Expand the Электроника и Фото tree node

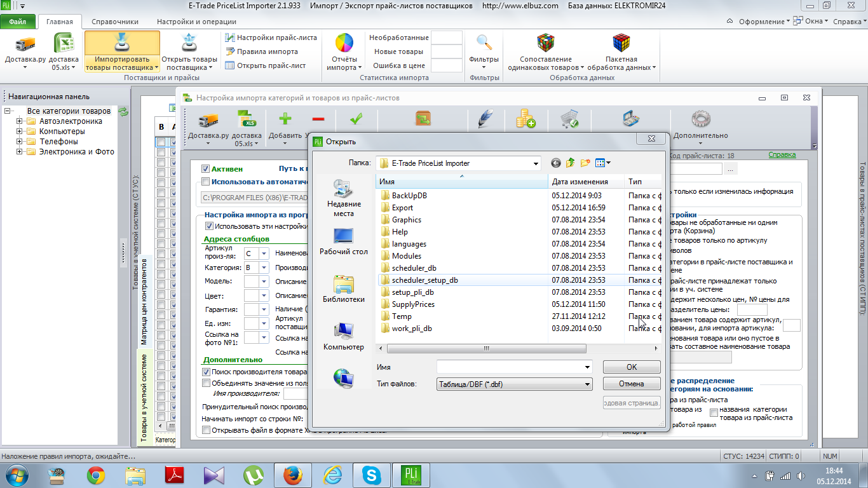(20, 152)
